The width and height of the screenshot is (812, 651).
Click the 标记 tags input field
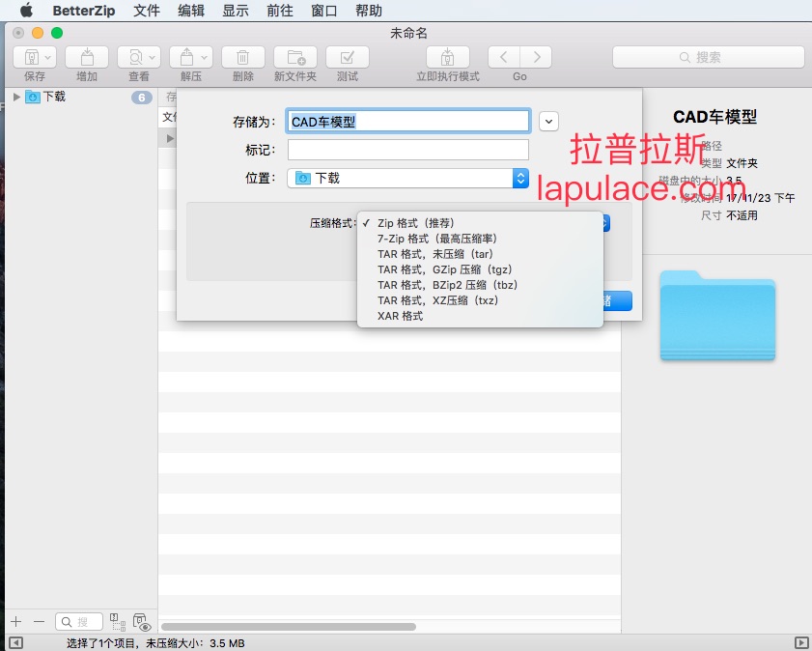(x=408, y=150)
